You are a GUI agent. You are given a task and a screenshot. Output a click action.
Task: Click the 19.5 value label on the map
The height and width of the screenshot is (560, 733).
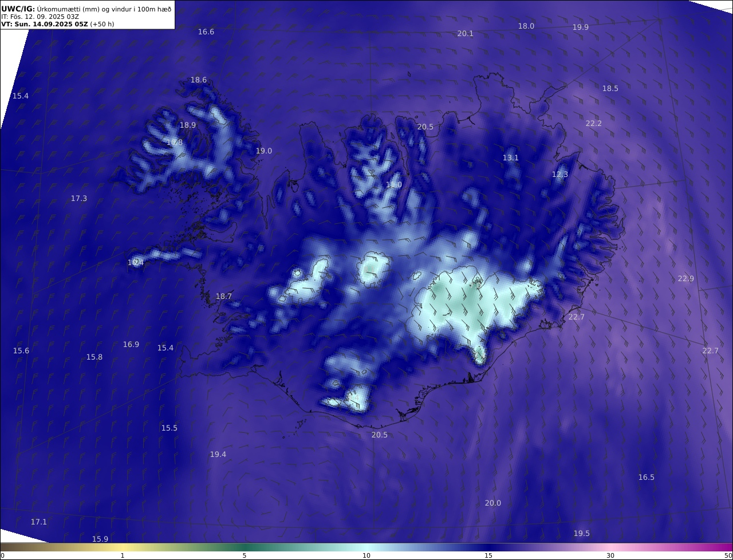click(582, 534)
